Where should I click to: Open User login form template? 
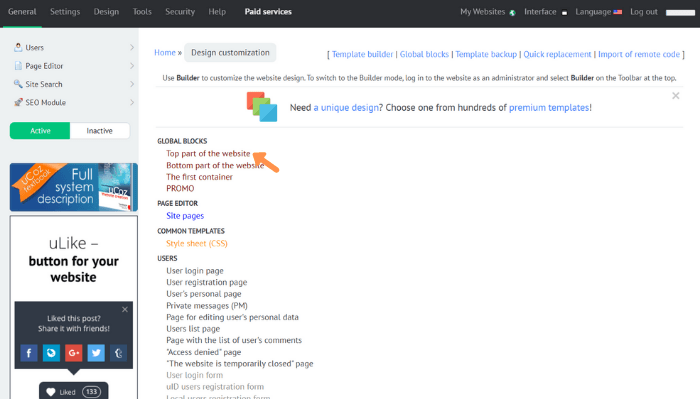pyautogui.click(x=194, y=375)
